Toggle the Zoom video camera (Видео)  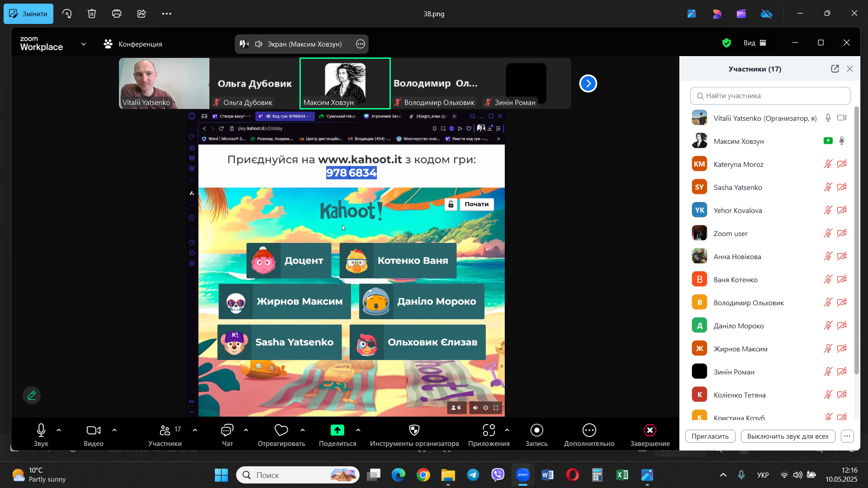pyautogui.click(x=94, y=435)
